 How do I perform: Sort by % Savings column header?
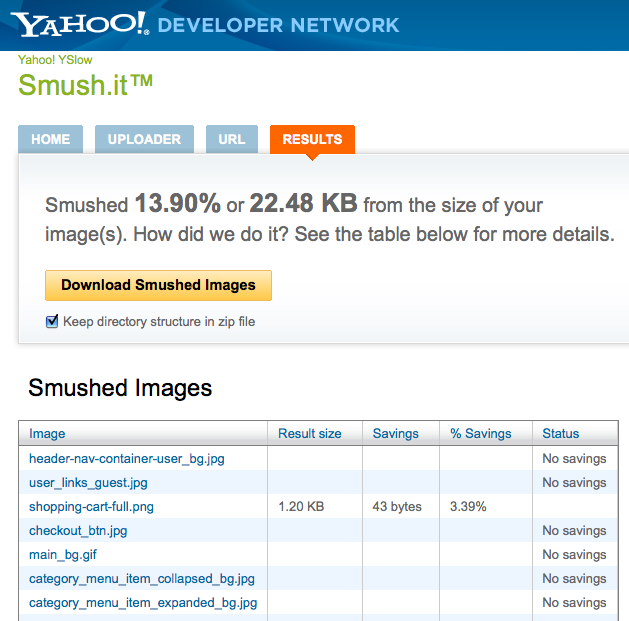click(481, 433)
